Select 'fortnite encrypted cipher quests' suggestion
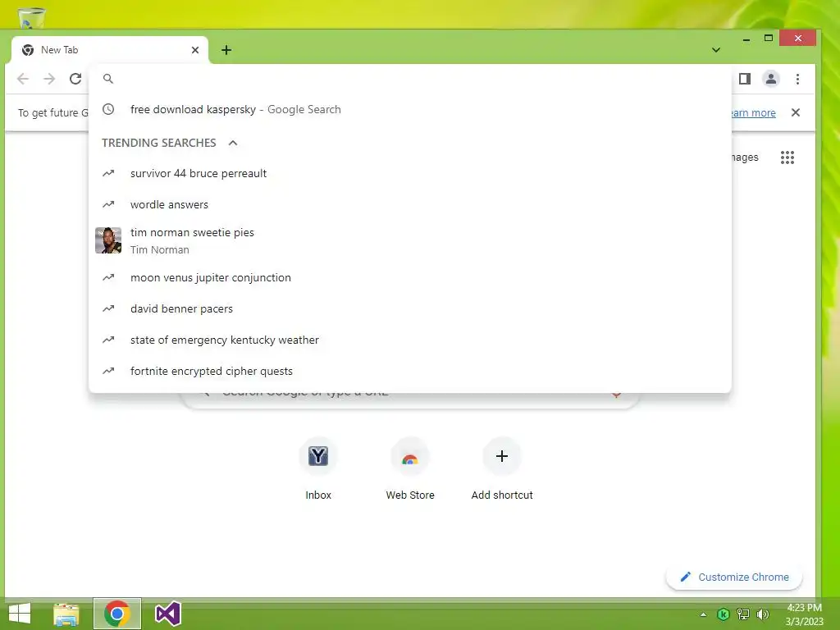This screenshot has height=630, width=840. tap(410, 371)
